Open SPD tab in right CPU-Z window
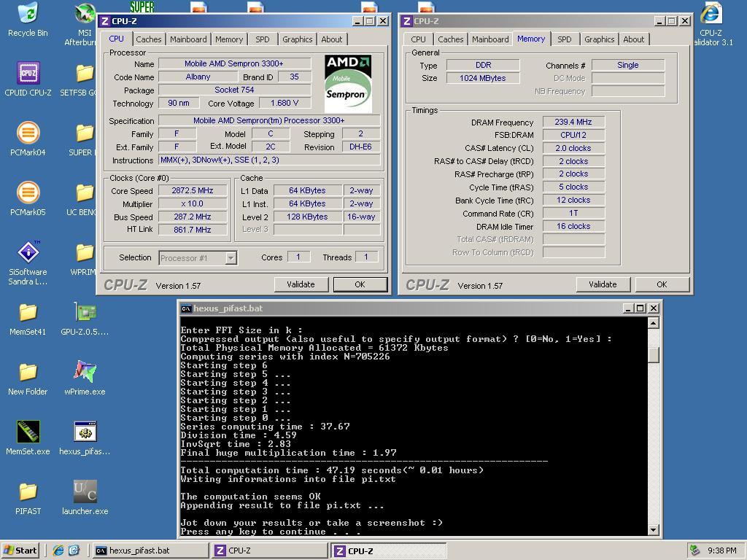 [x=564, y=39]
